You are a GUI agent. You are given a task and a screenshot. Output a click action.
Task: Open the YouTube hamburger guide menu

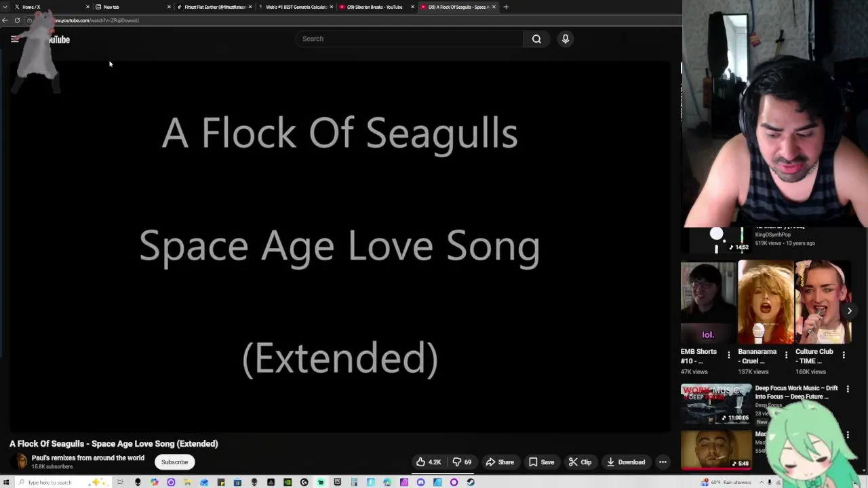click(14, 39)
